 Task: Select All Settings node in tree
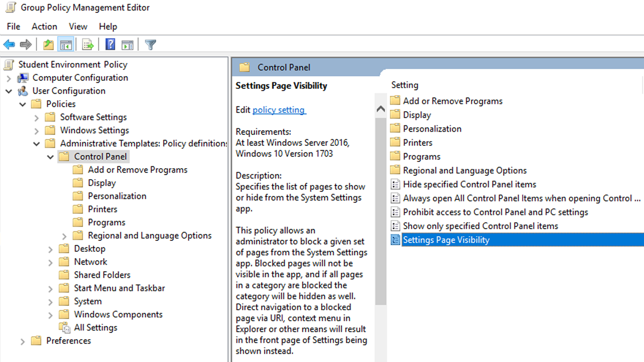tap(95, 327)
